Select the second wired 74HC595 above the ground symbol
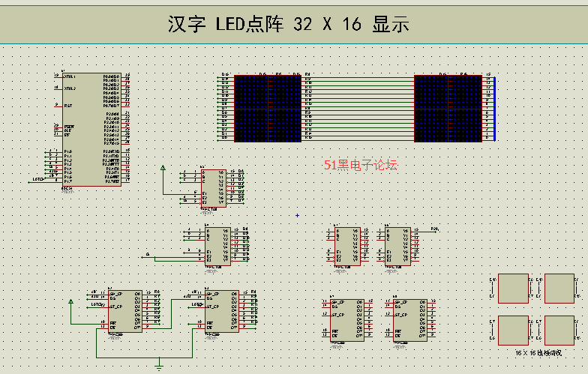This screenshot has height=374, width=588. point(222,311)
